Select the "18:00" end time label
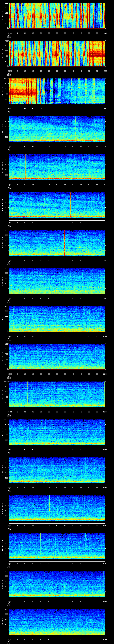114x644 pixels. [x=105, y=639]
